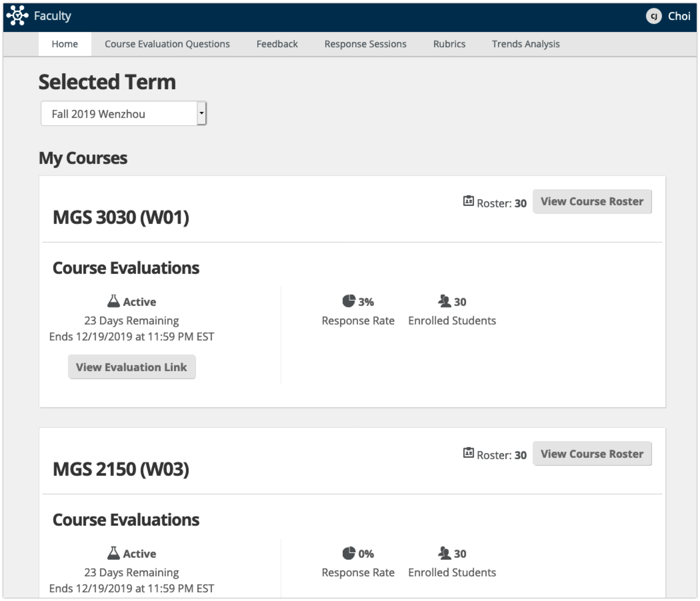Open the Response Sessions tab
This screenshot has height=601, width=700.
coord(366,44)
